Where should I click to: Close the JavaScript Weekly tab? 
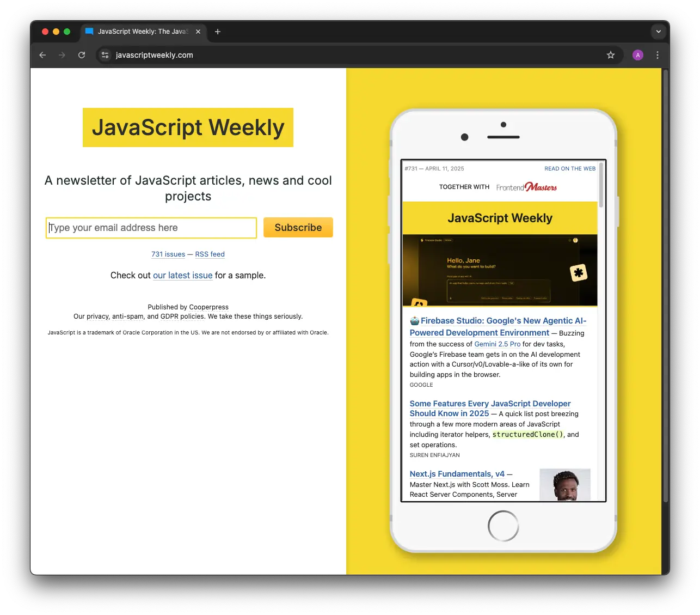point(198,32)
